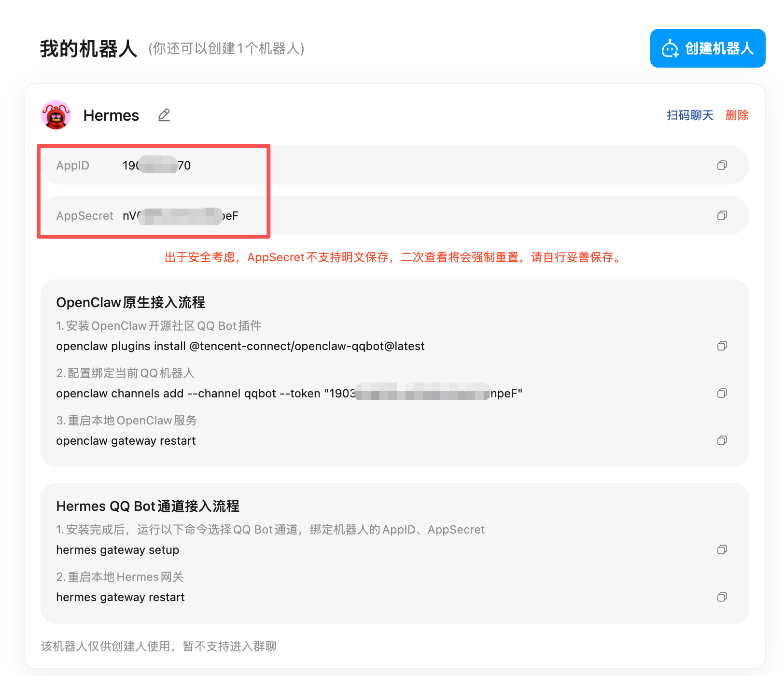Copy the hermes gateway setup command
This screenshot has height=676, width=784.
(722, 549)
